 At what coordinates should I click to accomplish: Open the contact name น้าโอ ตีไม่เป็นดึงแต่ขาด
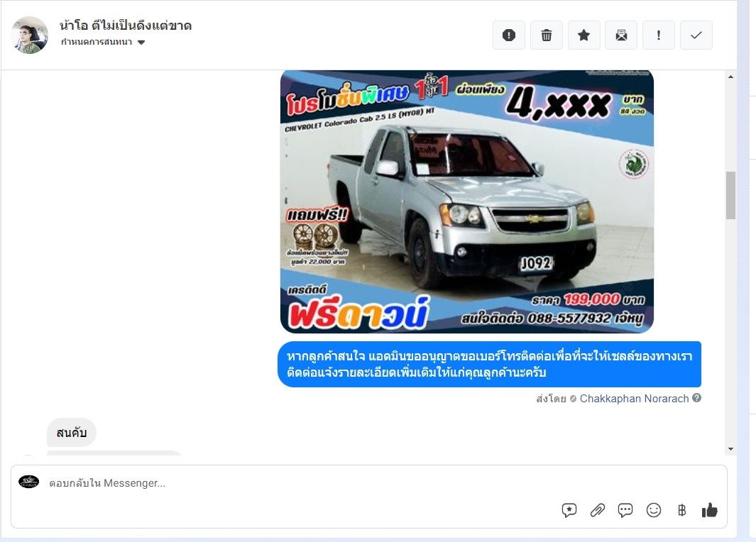coord(126,25)
